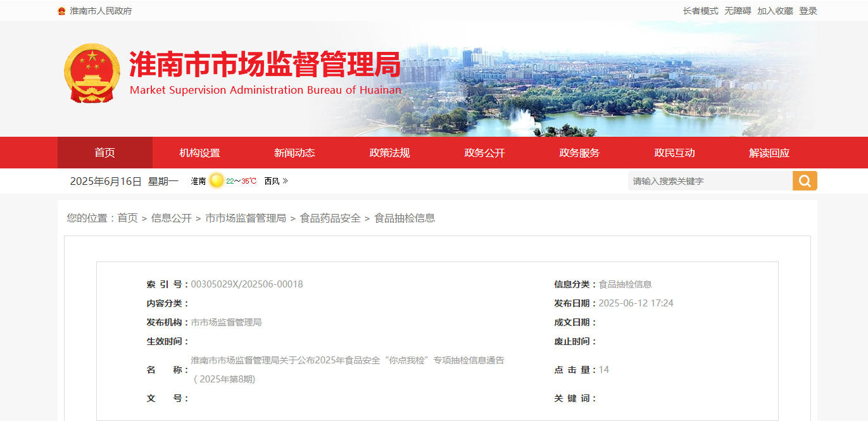The height and width of the screenshot is (421, 868).
Task: Click the temperature reading 22～35℃
Action: coord(241,181)
